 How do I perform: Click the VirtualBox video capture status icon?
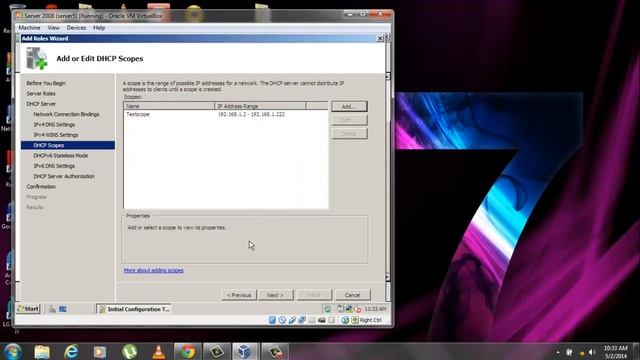pyautogui.click(x=322, y=320)
